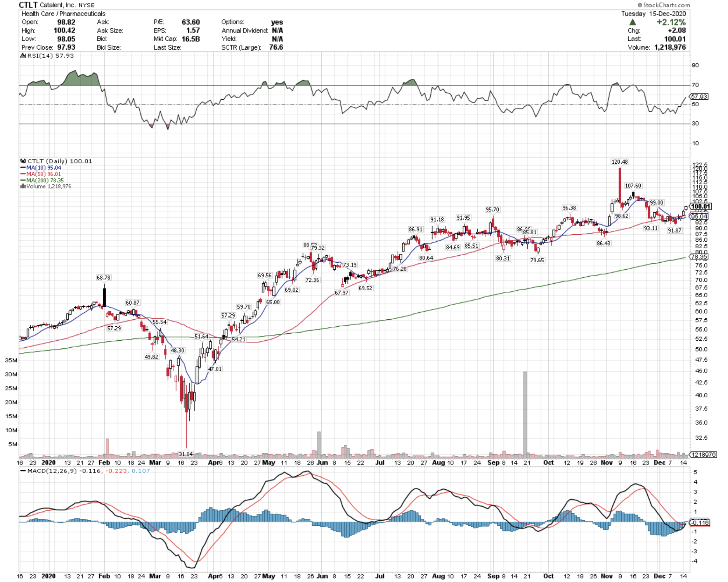Click the MACD(12,26,9) legend label
This screenshot has height=582, width=728.
click(52, 471)
